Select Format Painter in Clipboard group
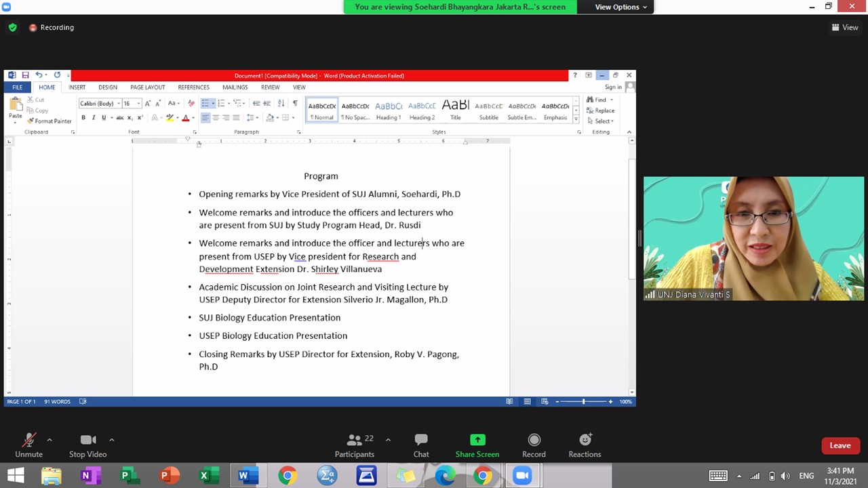 click(x=50, y=121)
